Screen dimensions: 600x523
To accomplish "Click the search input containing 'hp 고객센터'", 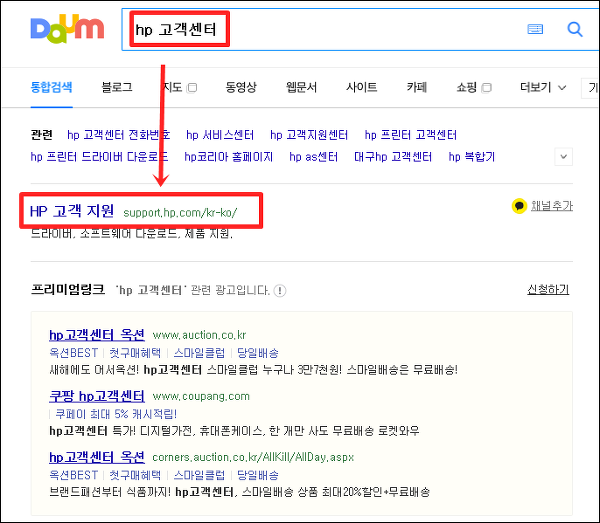I will click(360, 29).
